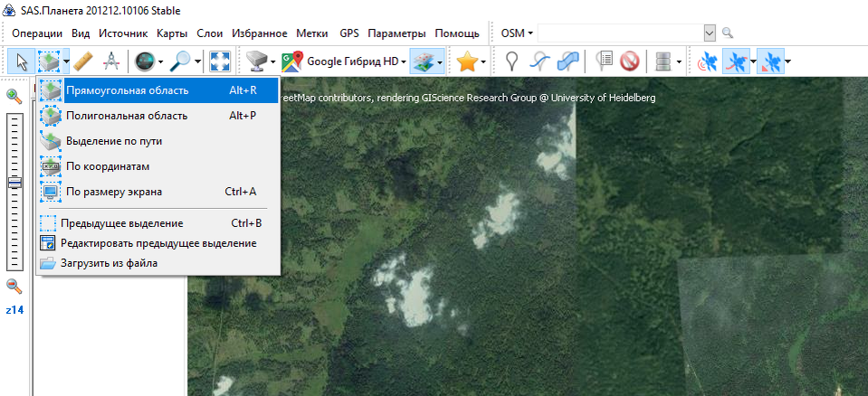Add a new placemark pin
This screenshot has width=868, height=396.
coord(512,61)
